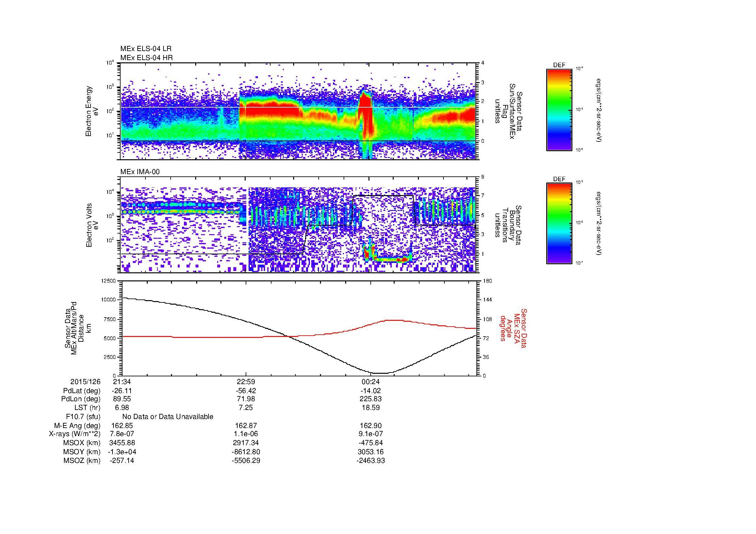Click the lower DEF color bar
Viewport: 756px width, 534px height.
pyautogui.click(x=559, y=224)
